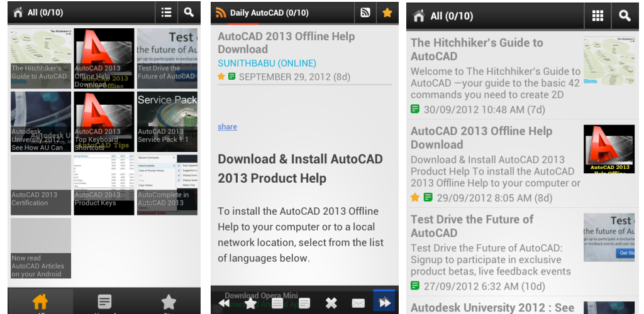
Task: Tap the lined page icon without folded corner
Action: point(277,303)
